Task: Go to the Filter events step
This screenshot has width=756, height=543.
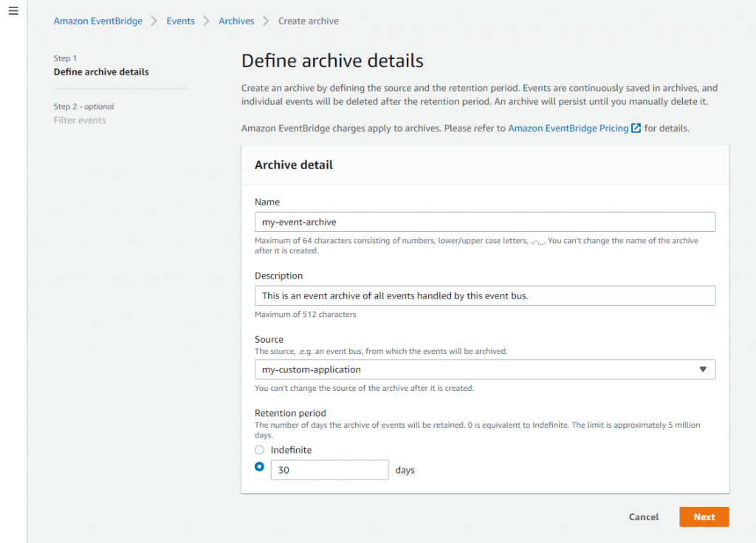Action: 79,120
